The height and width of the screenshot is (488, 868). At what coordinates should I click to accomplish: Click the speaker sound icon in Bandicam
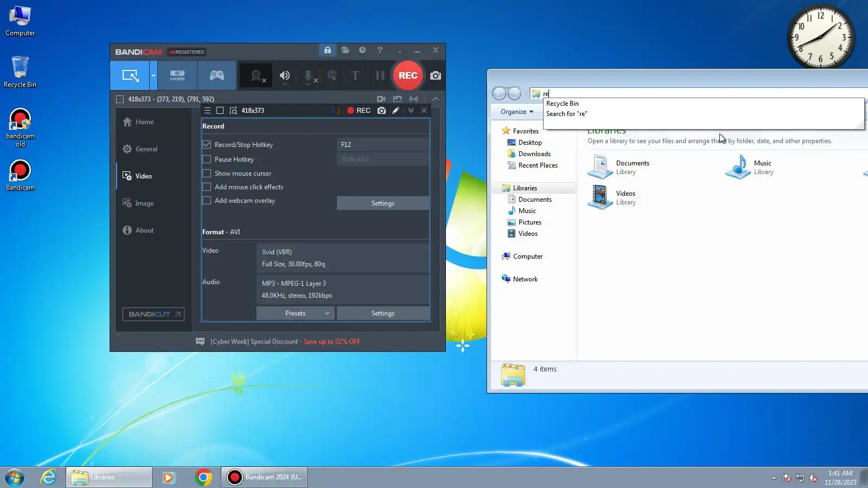click(285, 76)
